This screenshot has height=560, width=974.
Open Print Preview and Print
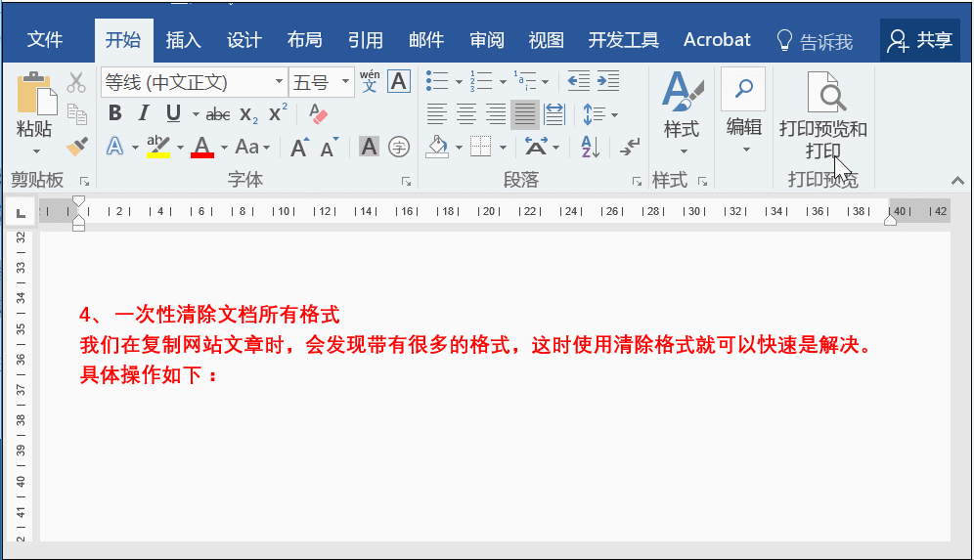[823, 115]
